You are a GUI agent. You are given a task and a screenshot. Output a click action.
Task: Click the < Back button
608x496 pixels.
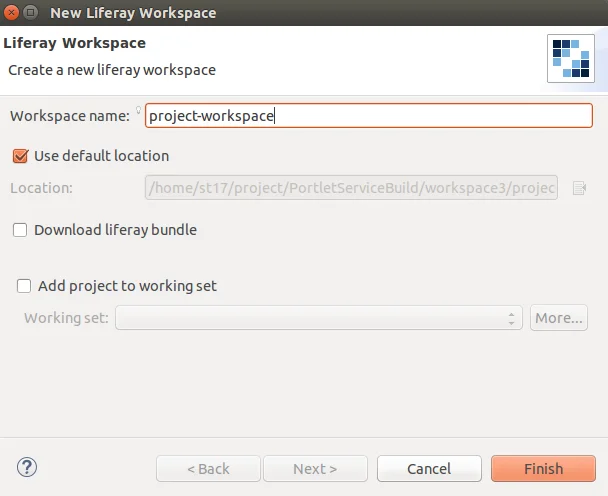point(208,468)
